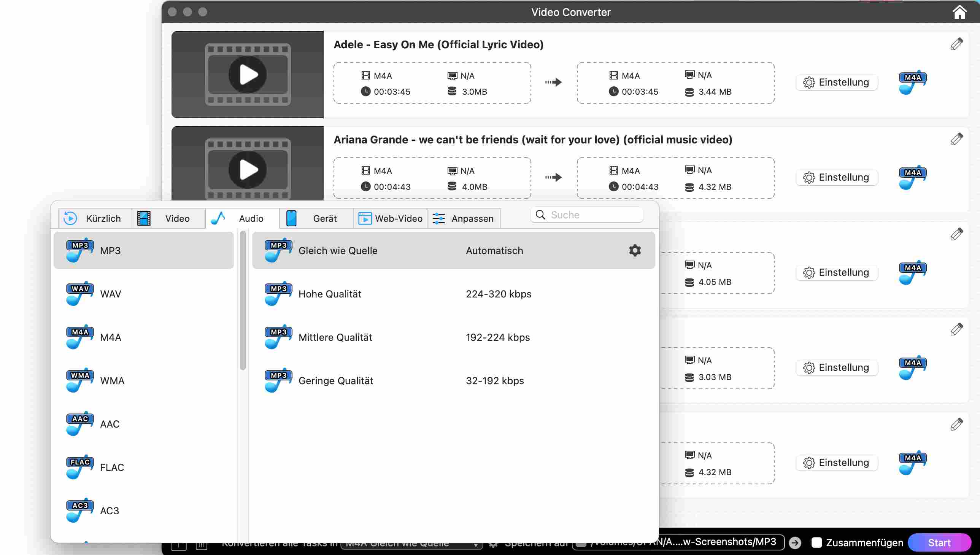Click the edit pencil for Adele track
Image resolution: width=980 pixels, height=555 pixels.
[956, 44]
